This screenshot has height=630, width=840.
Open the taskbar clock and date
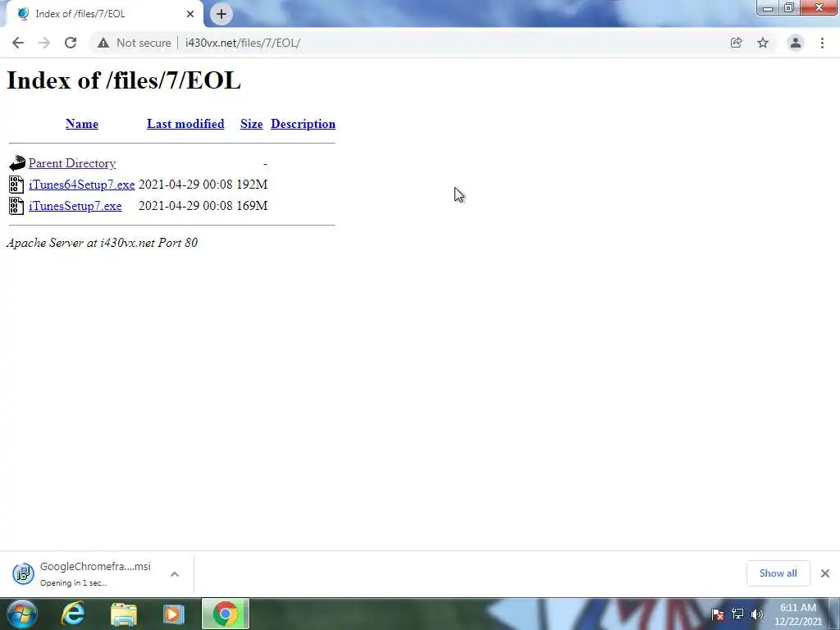coord(797,614)
